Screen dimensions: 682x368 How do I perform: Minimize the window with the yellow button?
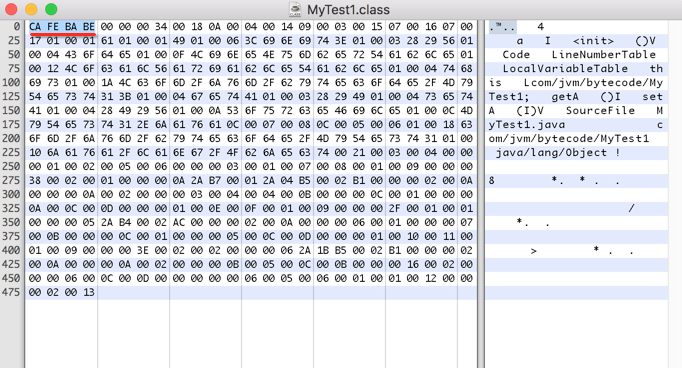(x=31, y=9)
